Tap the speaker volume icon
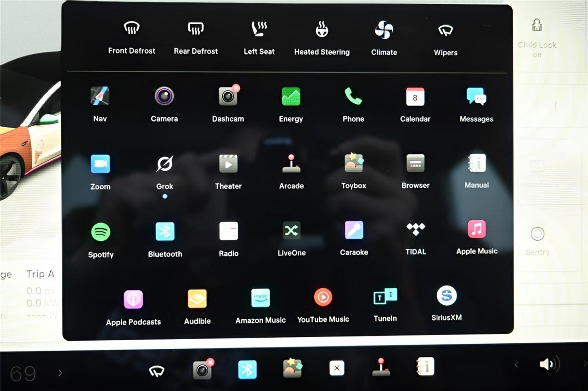 549,364
